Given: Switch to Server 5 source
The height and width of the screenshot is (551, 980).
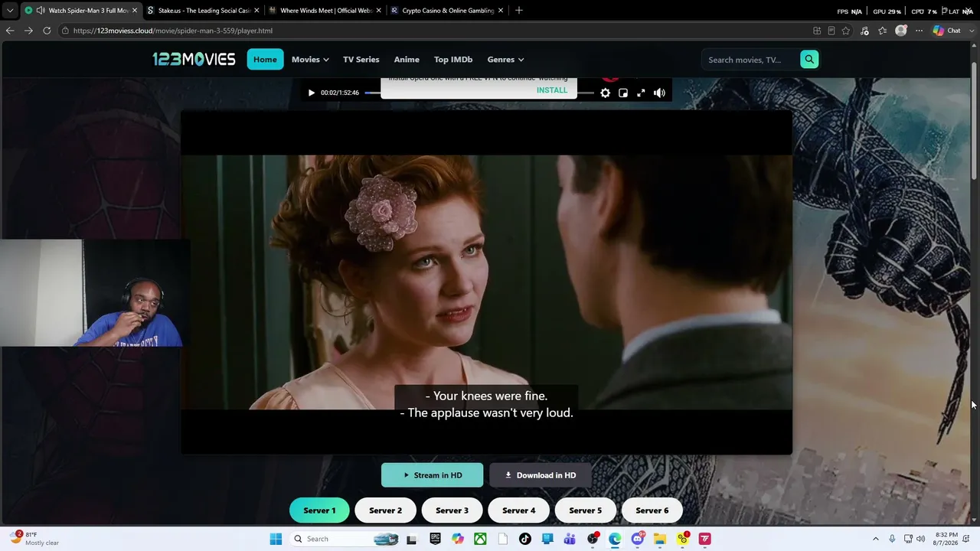Looking at the screenshot, I should pos(585,510).
